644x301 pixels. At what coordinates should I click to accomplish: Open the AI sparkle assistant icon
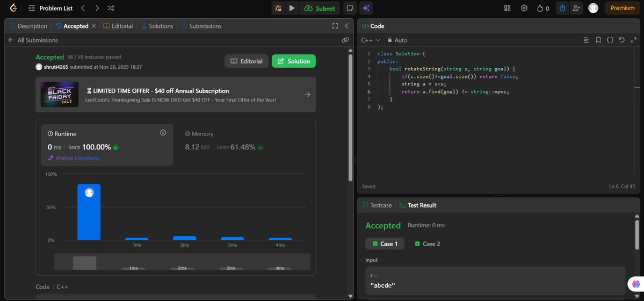click(366, 8)
